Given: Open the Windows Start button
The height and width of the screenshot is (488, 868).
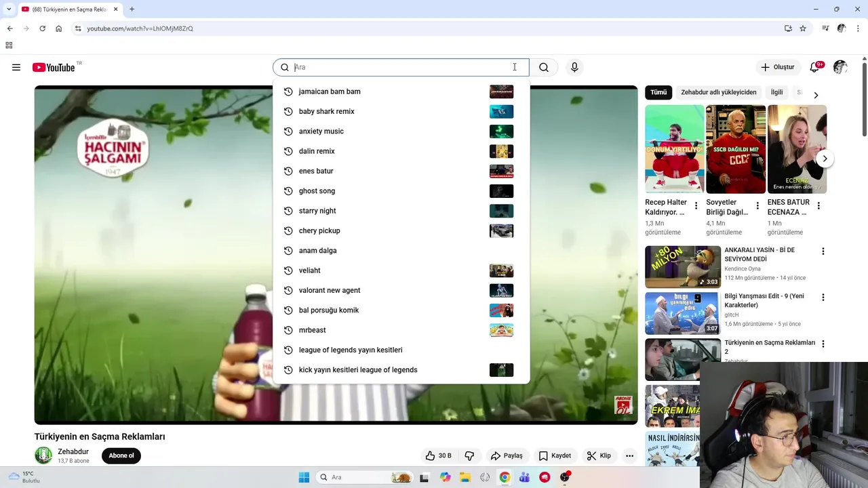Looking at the screenshot, I should [x=304, y=477].
